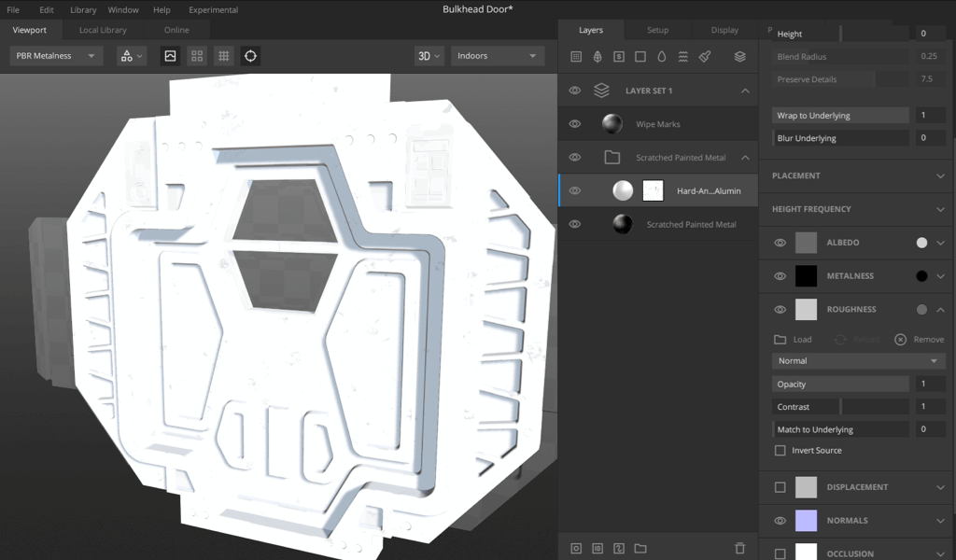This screenshot has width=956, height=560.
Task: Hide the Wipe Marks layer
Action: [x=575, y=124]
